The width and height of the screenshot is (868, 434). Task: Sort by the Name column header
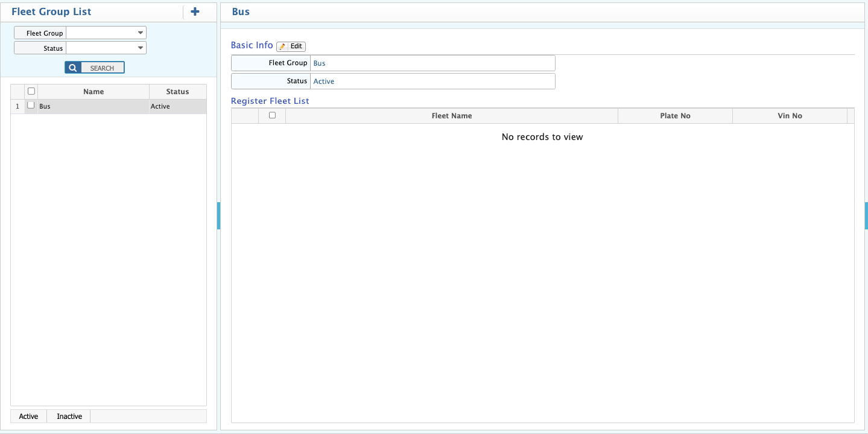point(93,92)
